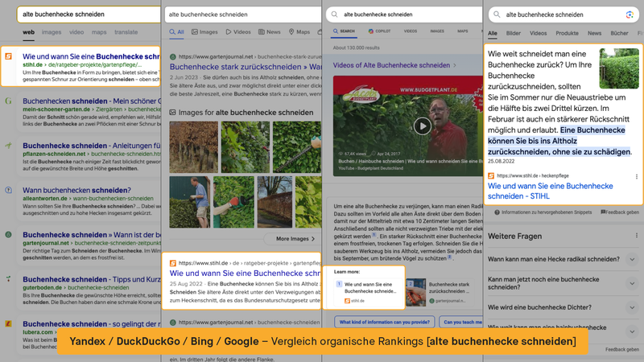
Task: Click the Stihl favicon in the DuckDuckGo result
Action: click(x=173, y=263)
